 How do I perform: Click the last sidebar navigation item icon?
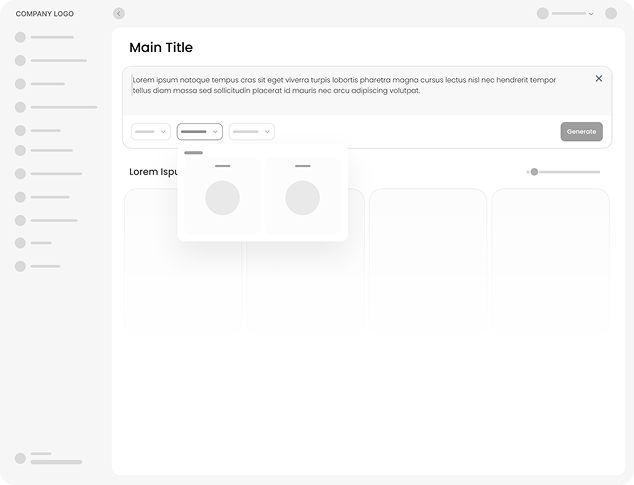tap(20, 266)
